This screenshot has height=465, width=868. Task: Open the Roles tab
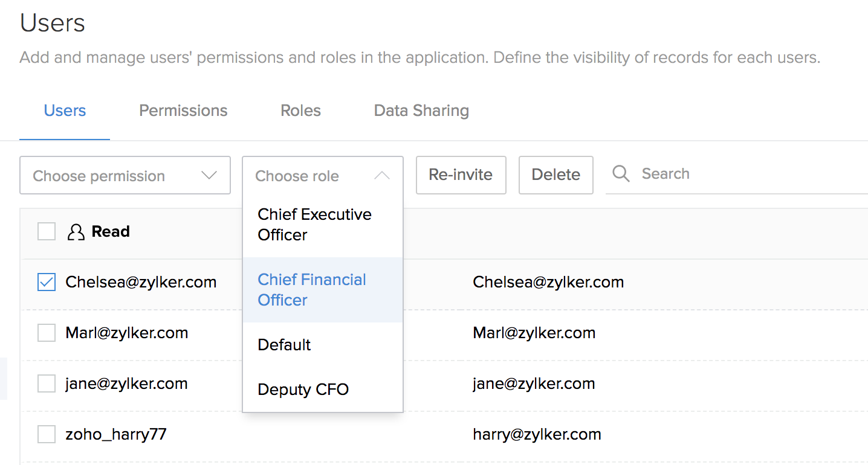pos(300,111)
